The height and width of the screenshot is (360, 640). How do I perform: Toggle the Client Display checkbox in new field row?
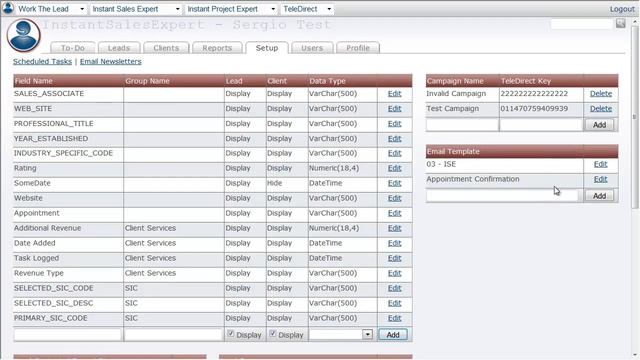tap(273, 334)
